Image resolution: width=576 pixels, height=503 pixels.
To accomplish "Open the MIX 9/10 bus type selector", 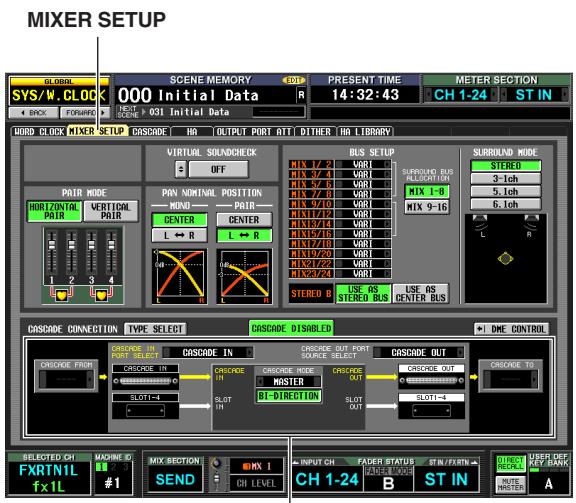I will (363, 204).
